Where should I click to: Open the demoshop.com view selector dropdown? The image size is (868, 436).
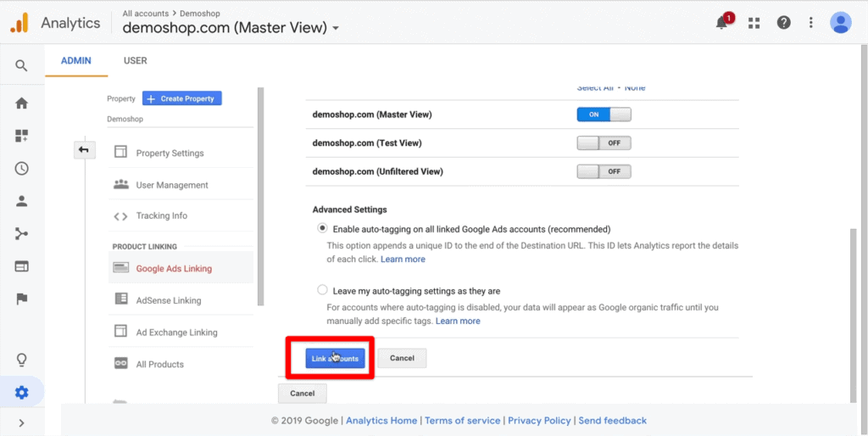point(231,27)
